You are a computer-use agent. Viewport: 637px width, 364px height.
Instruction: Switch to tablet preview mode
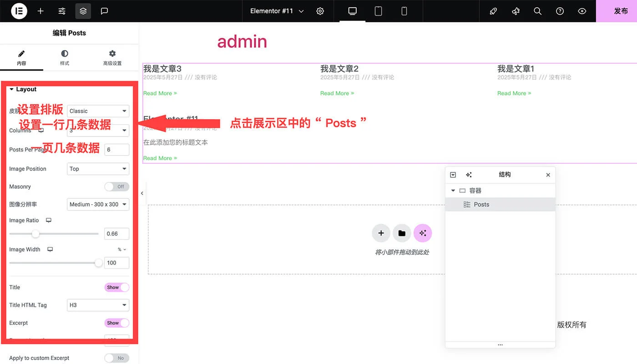coord(378,11)
